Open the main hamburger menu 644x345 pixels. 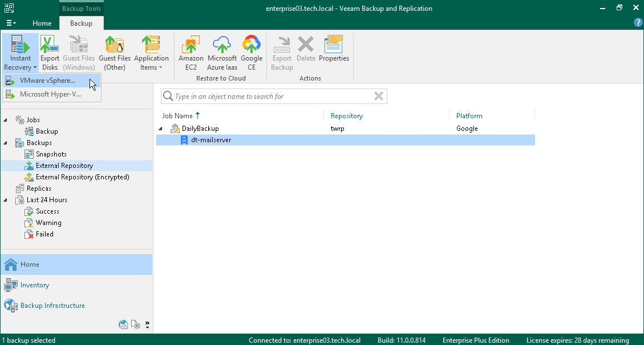click(x=11, y=23)
